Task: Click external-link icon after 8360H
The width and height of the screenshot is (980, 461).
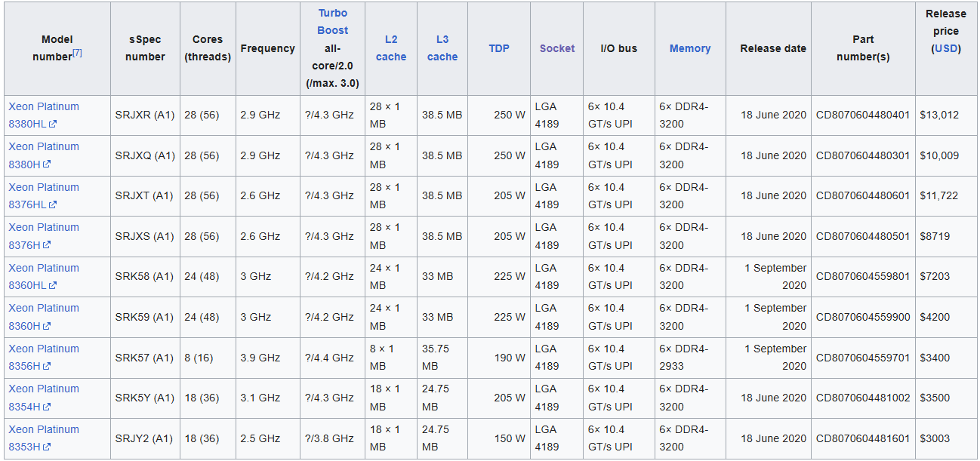Action: [47, 327]
